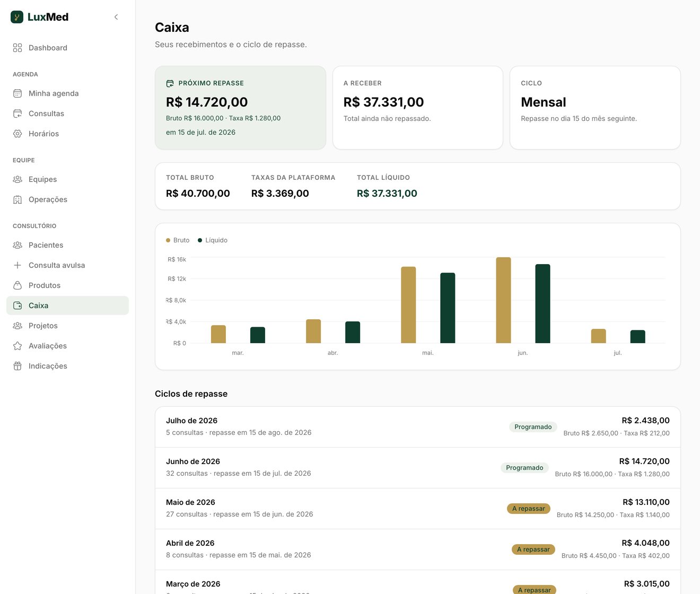
Task: Open Operações via its building icon
Action: [17, 199]
